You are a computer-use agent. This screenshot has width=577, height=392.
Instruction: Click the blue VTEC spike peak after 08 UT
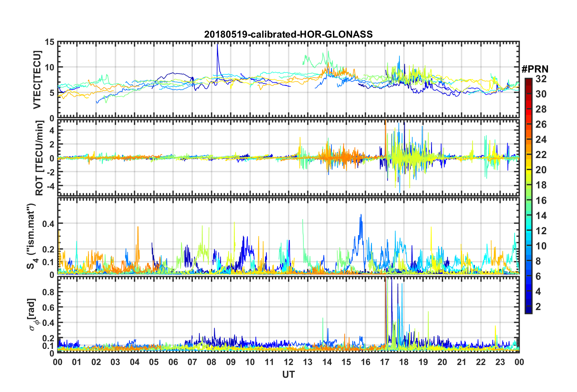(217, 45)
